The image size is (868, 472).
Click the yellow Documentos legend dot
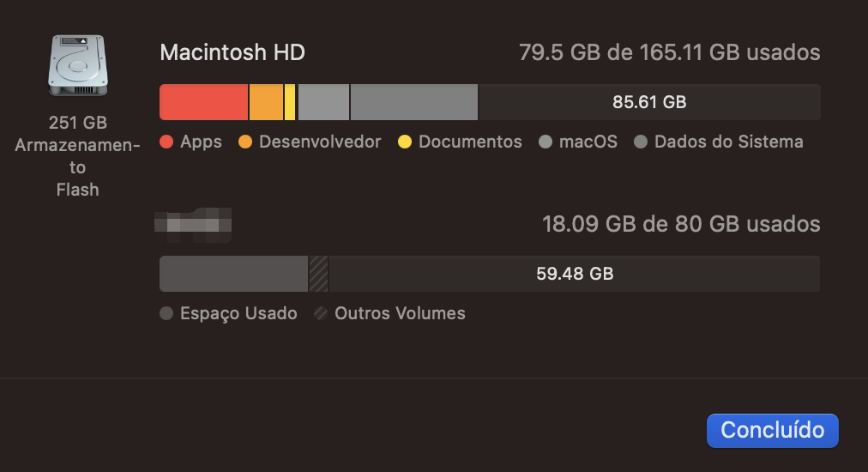tap(405, 142)
